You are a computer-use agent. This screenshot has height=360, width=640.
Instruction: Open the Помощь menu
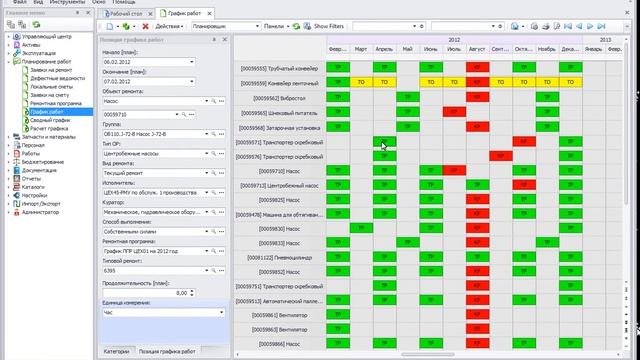click(124, 2)
